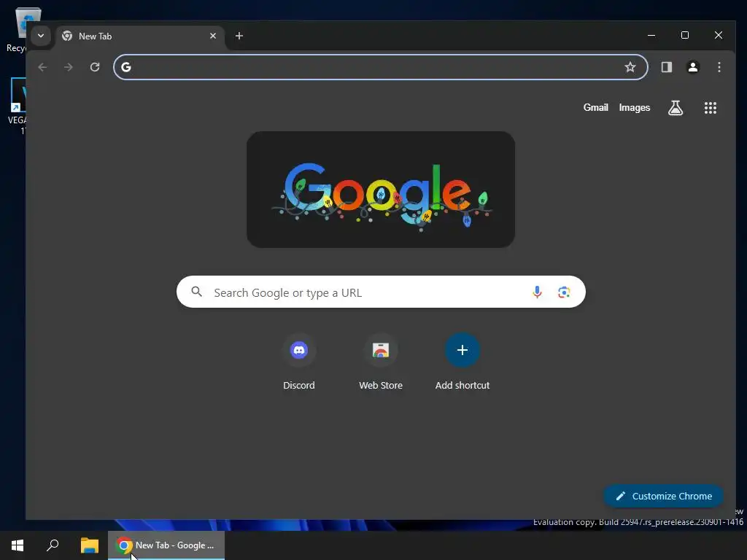
Task: Open the Google apps grid
Action: [711, 108]
